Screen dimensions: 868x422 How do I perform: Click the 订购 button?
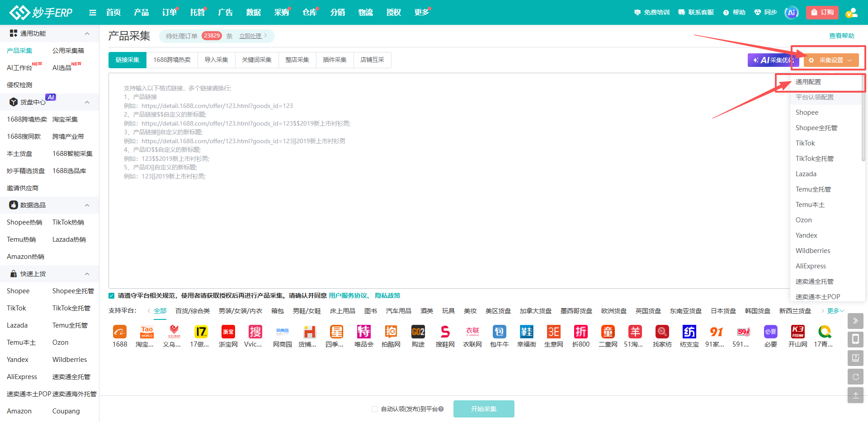point(822,13)
